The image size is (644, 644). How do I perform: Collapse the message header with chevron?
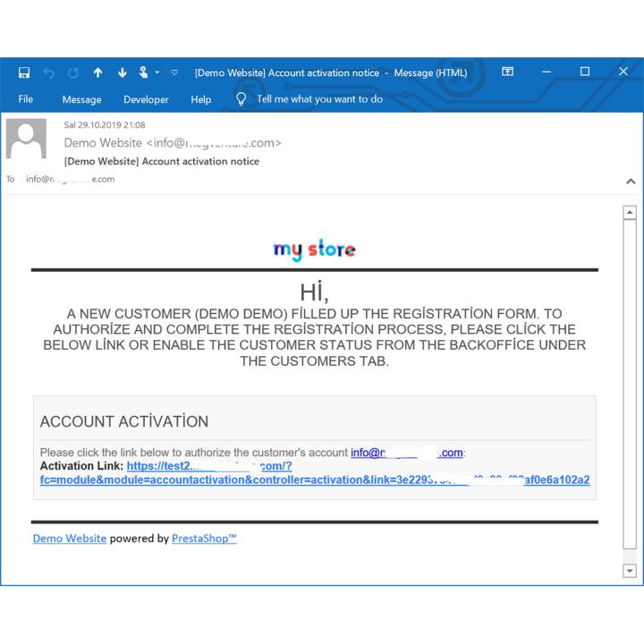pyautogui.click(x=631, y=181)
